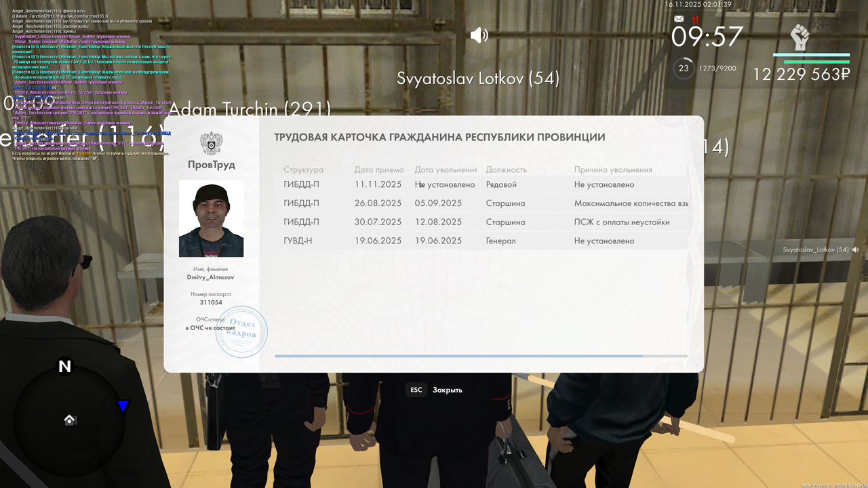The image size is (868, 488).
Task: Click the dismissal date 05.09.2025
Action: pos(438,203)
